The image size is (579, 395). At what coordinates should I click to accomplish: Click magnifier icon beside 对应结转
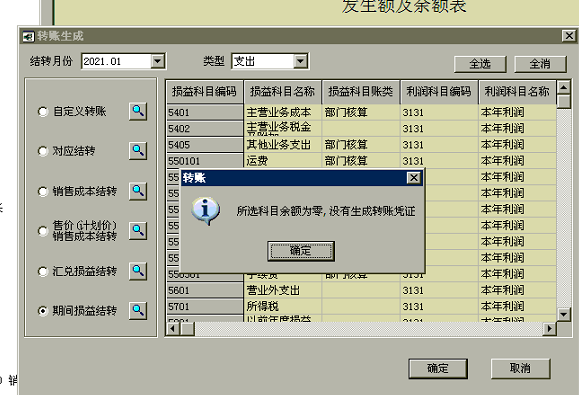point(138,151)
